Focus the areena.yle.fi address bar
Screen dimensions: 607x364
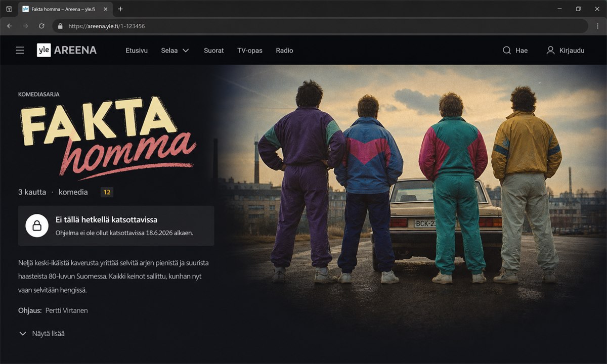click(320, 26)
